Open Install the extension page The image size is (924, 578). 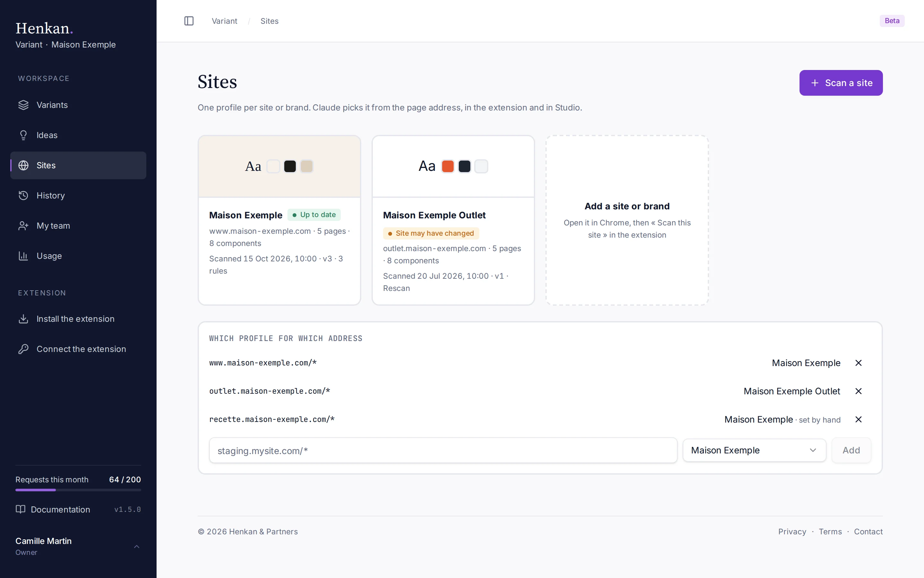click(x=78, y=319)
